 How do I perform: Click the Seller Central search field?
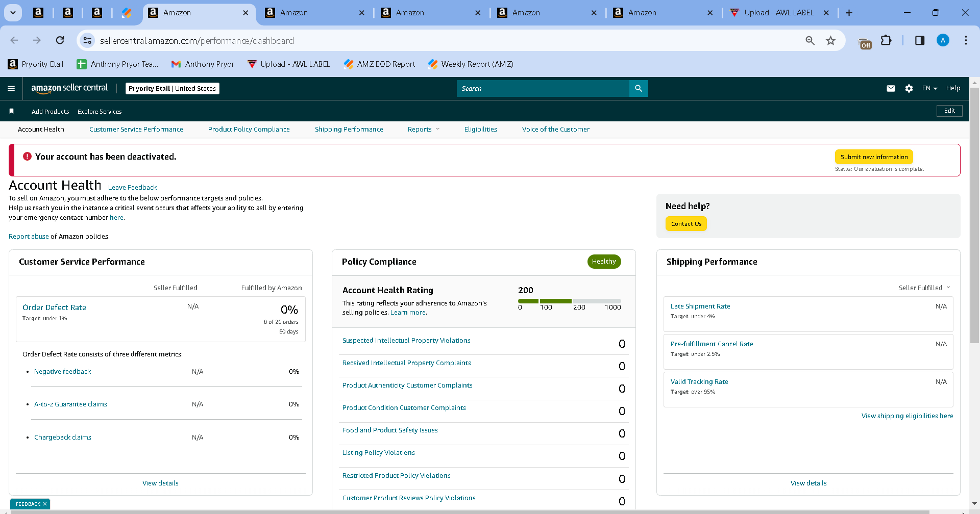(x=543, y=89)
